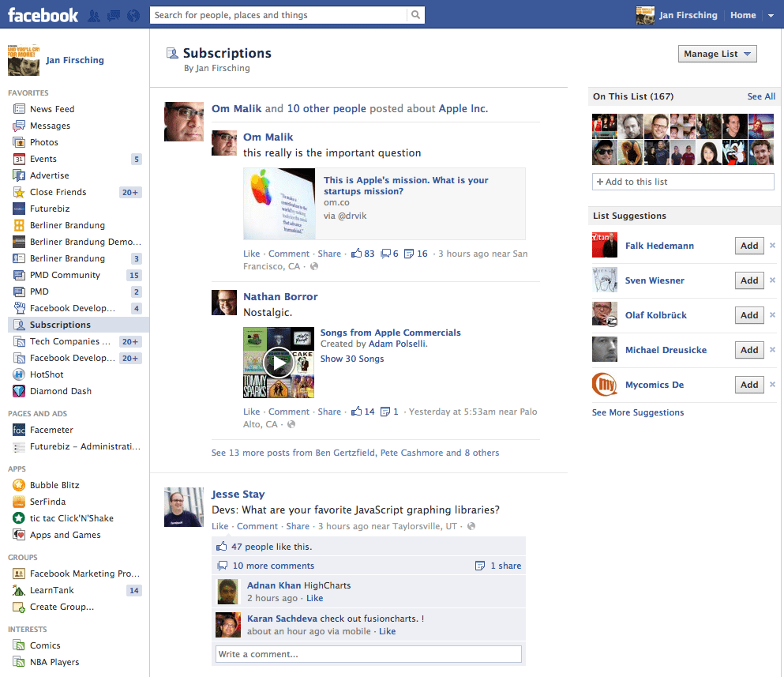The height and width of the screenshot is (677, 784).
Task: Click the Comics interest icon
Action: pyautogui.click(x=19, y=645)
